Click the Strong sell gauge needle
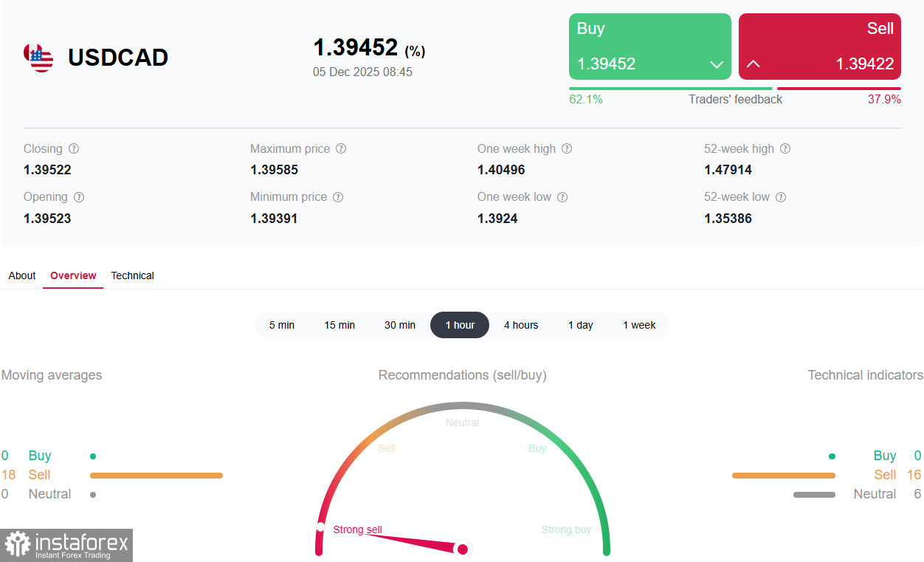This screenshot has height=562, width=924. coord(462,549)
